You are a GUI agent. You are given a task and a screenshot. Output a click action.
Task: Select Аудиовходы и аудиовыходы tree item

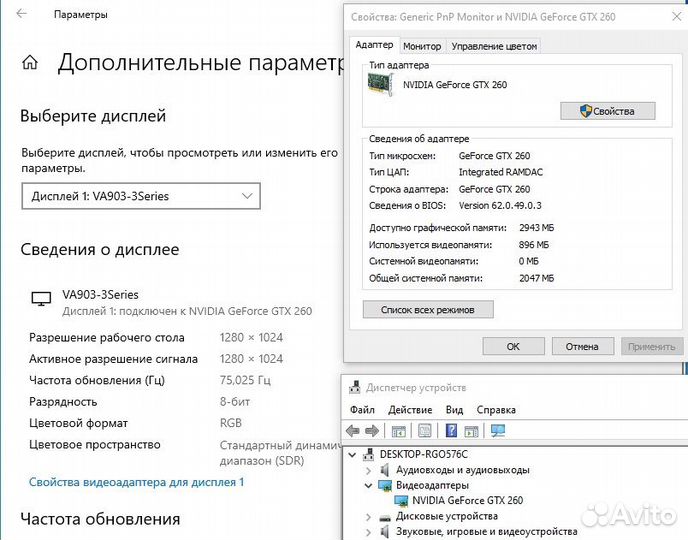[x=462, y=470]
